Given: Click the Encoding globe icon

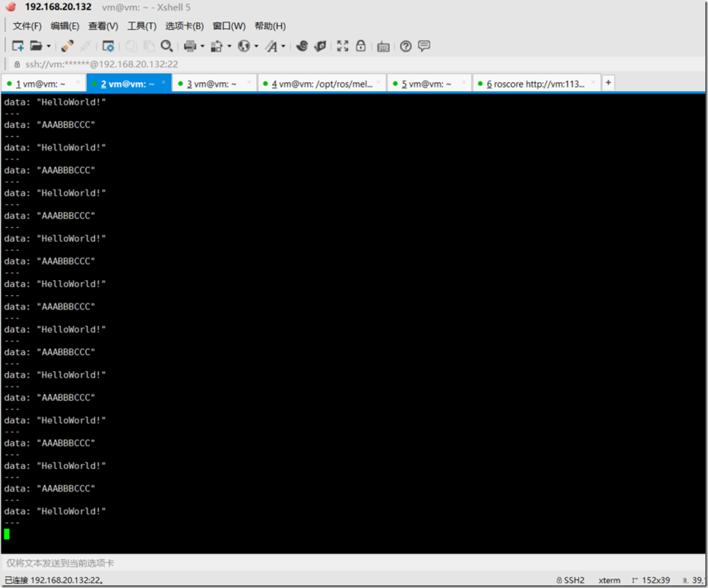Looking at the screenshot, I should (x=244, y=46).
